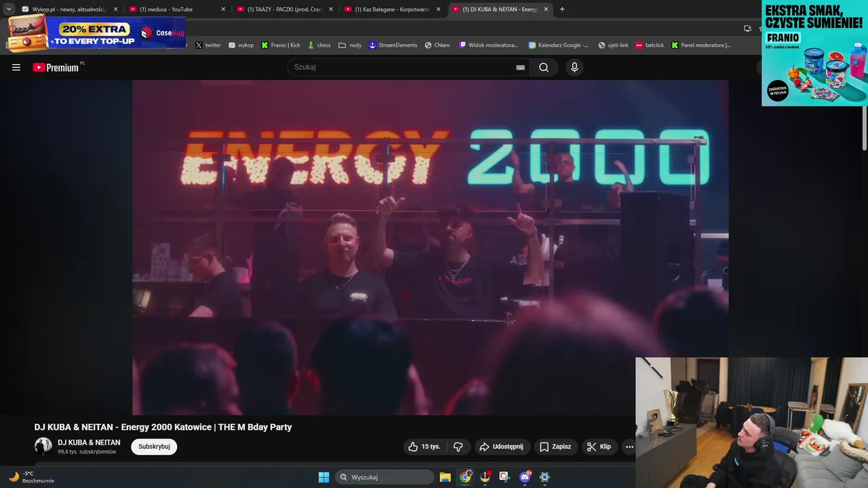
Task: Click the Franio Ekstra Smak ad
Action: tap(814, 53)
